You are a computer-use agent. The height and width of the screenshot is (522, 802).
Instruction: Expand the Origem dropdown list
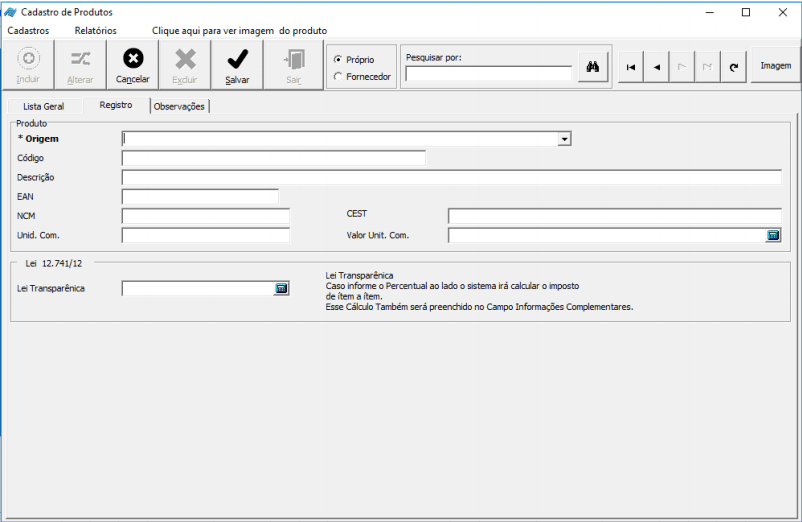[x=565, y=139]
